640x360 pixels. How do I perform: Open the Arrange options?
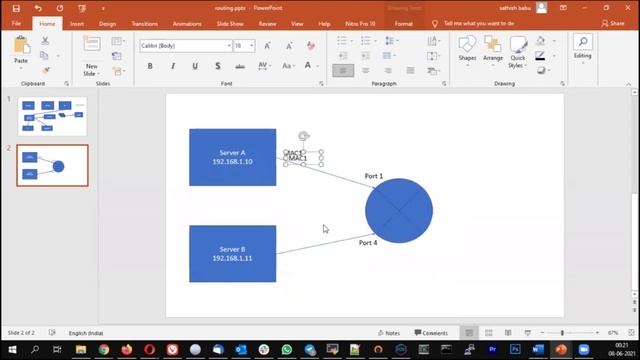pyautogui.click(x=493, y=50)
